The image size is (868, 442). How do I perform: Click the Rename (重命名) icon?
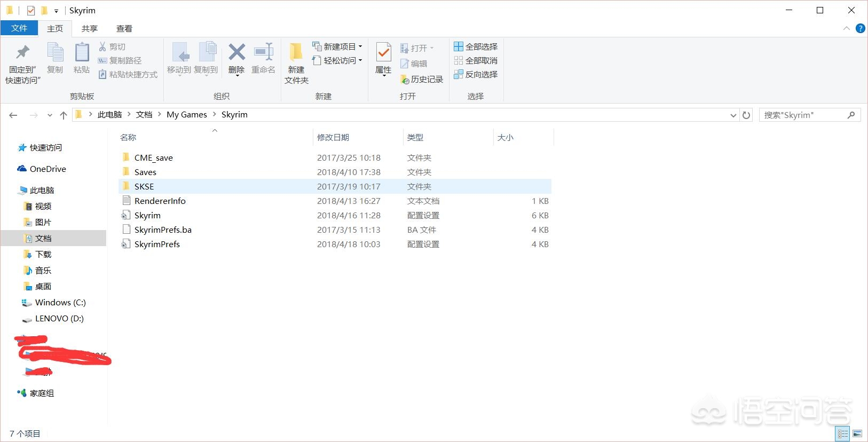[x=264, y=52]
